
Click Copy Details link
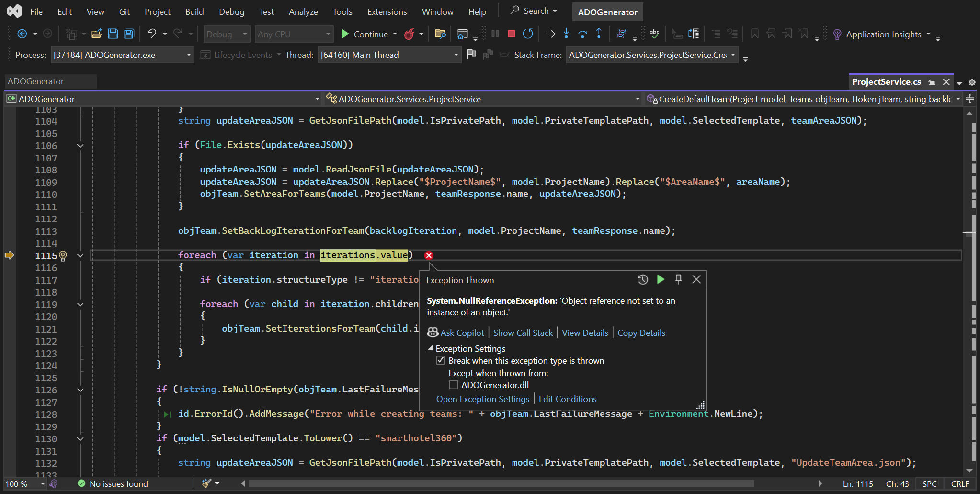[641, 333]
